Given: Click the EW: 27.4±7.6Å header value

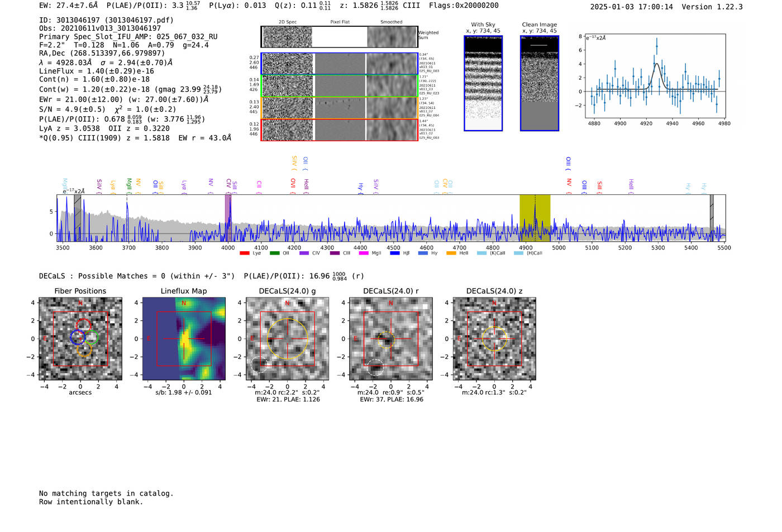Looking at the screenshot, I should 69,5.
